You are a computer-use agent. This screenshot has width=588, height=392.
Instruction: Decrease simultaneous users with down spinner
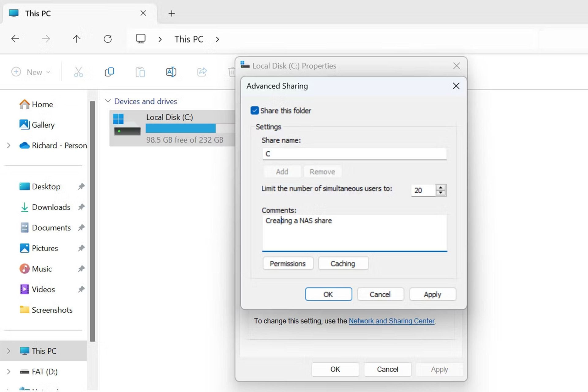[440, 193]
